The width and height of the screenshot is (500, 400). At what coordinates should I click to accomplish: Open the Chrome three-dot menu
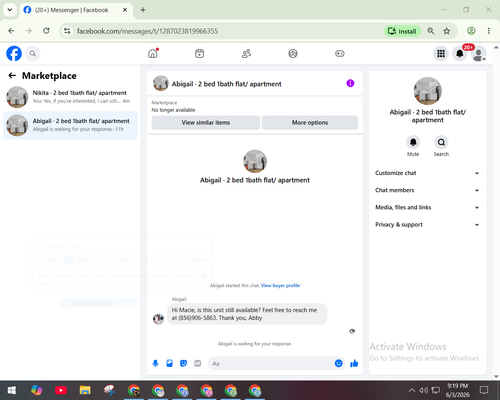pyautogui.click(x=489, y=31)
